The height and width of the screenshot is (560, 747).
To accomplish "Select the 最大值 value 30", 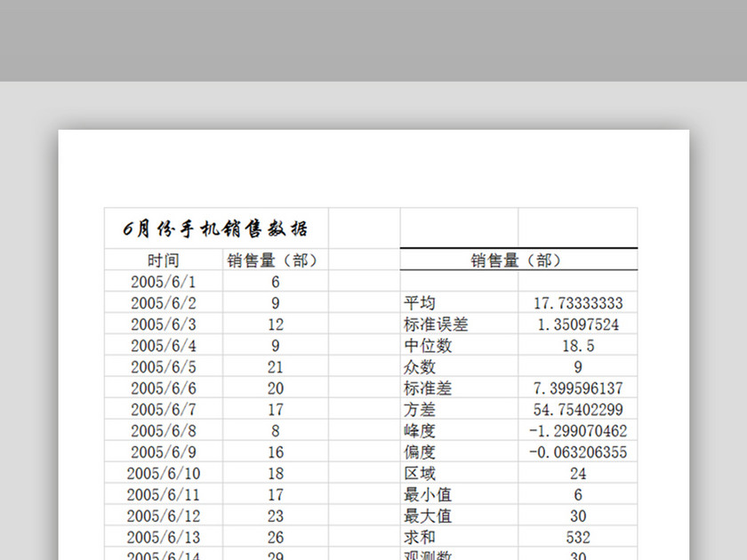I will 578,516.
